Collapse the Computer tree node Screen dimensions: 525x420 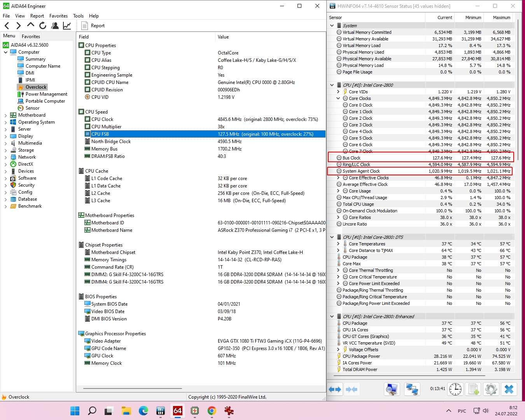pyautogui.click(x=6, y=52)
